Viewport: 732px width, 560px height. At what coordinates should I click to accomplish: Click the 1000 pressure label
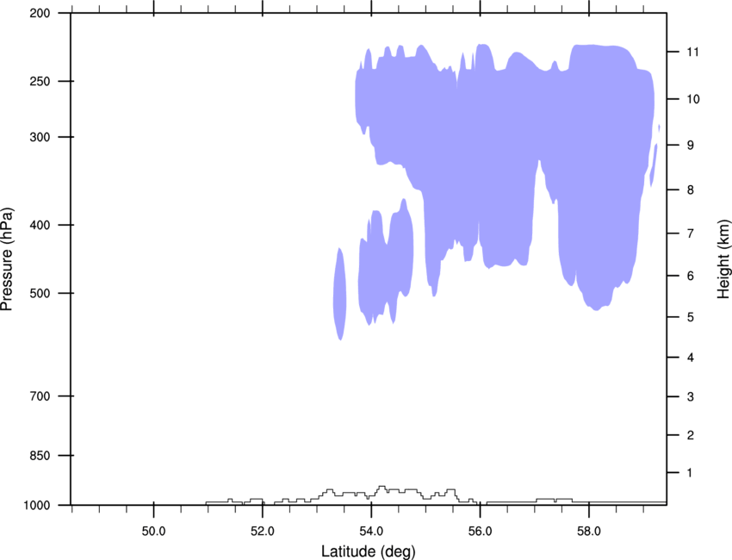click(x=36, y=506)
